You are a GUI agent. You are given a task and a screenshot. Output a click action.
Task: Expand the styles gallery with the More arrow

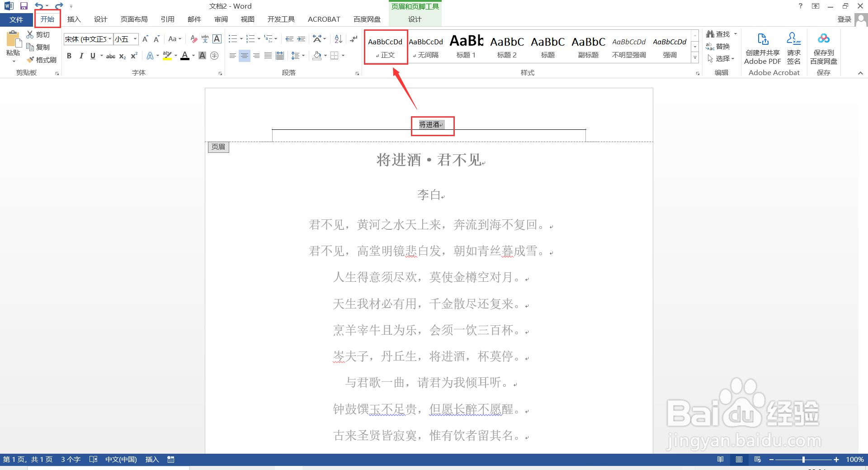(x=695, y=58)
